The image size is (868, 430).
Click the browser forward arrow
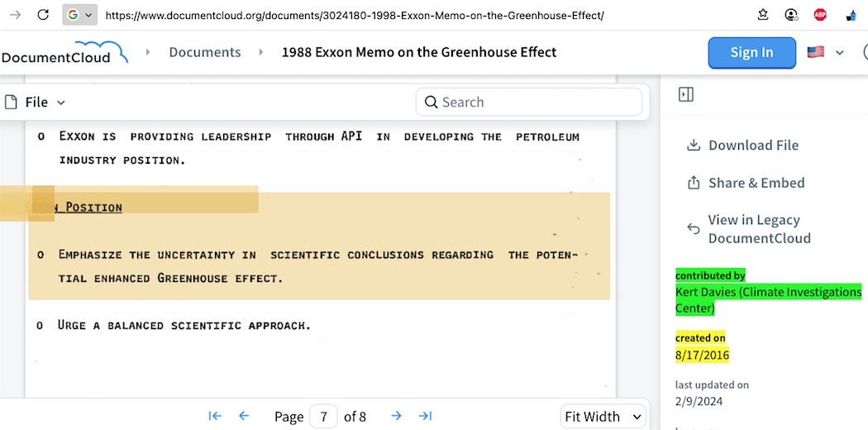point(15,15)
